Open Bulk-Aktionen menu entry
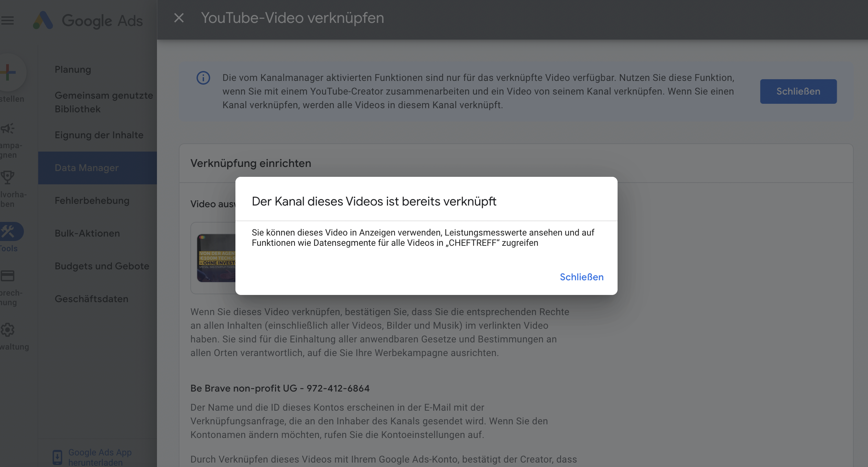Screen dimensions: 868x467 tap(87, 233)
